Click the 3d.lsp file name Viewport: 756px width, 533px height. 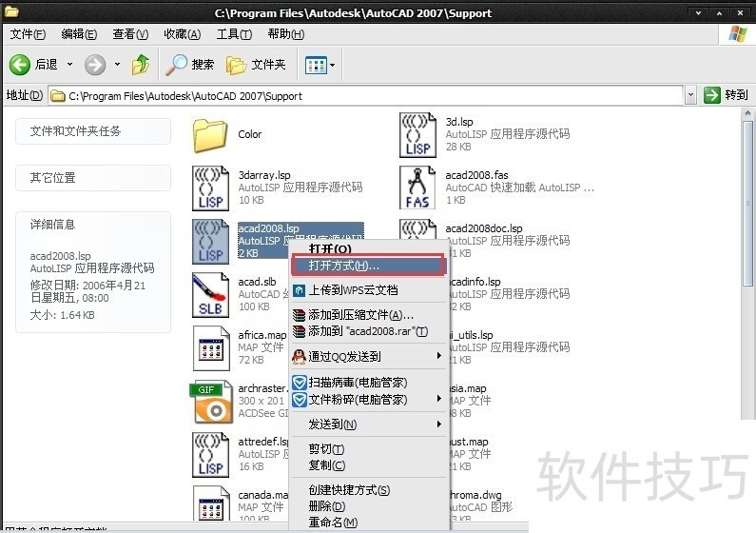tap(459, 122)
